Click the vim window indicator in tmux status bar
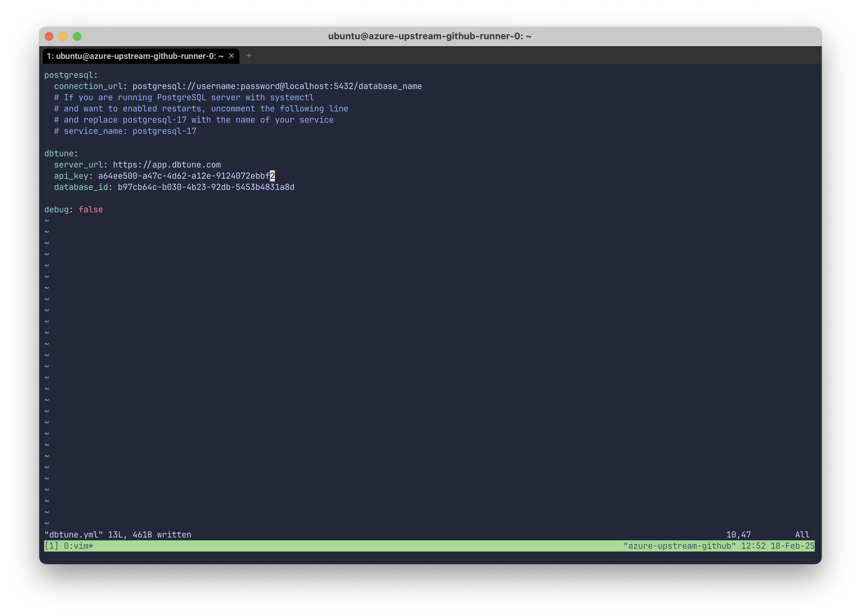This screenshot has width=861, height=616. coord(78,546)
